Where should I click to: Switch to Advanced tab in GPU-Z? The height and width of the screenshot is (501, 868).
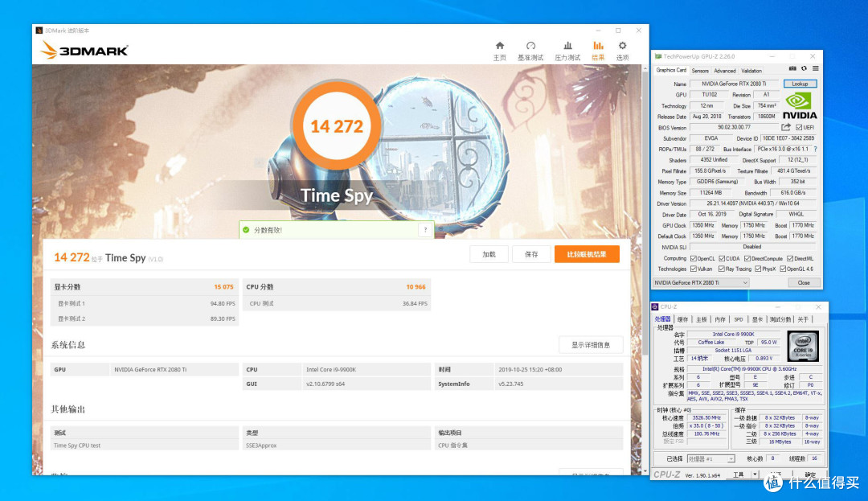tap(725, 71)
